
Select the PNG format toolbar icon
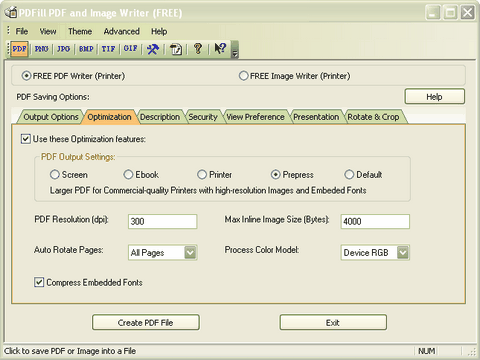pyautogui.click(x=42, y=49)
